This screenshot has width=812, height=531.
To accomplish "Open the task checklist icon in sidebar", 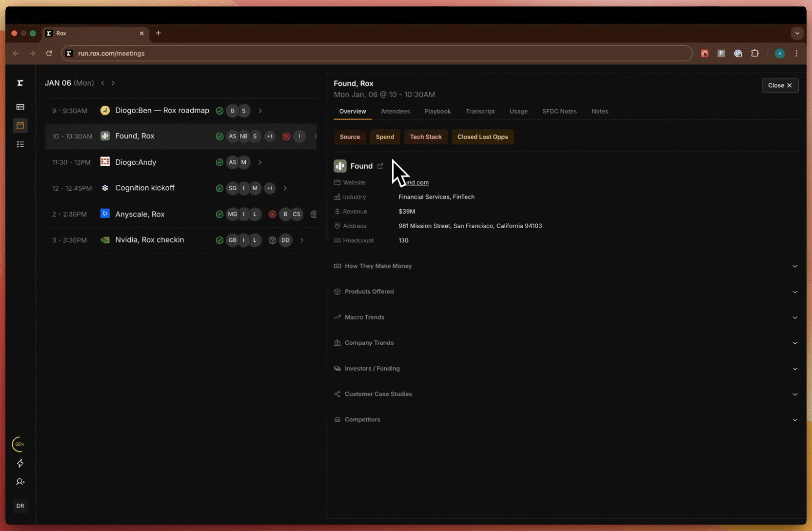I will tap(20, 145).
